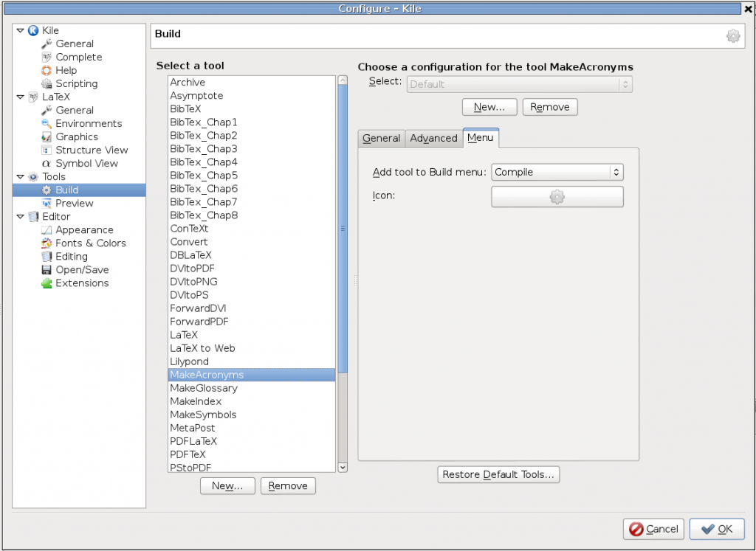Click the Graphics chart icon
This screenshot has height=551, width=756.
(x=47, y=136)
